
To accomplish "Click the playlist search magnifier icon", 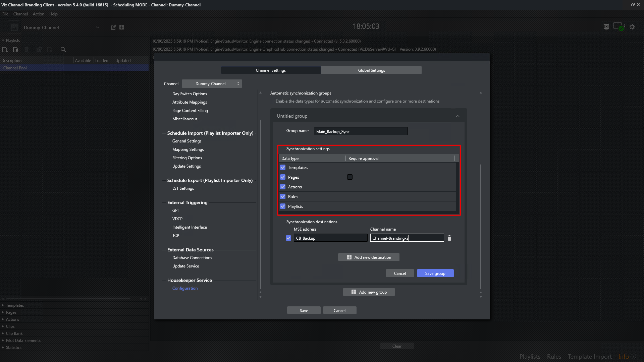I will 63,50.
